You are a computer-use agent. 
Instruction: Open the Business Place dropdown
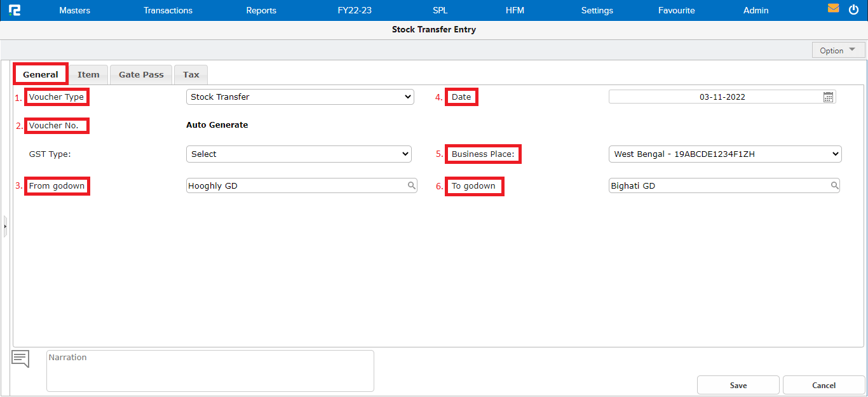(724, 154)
